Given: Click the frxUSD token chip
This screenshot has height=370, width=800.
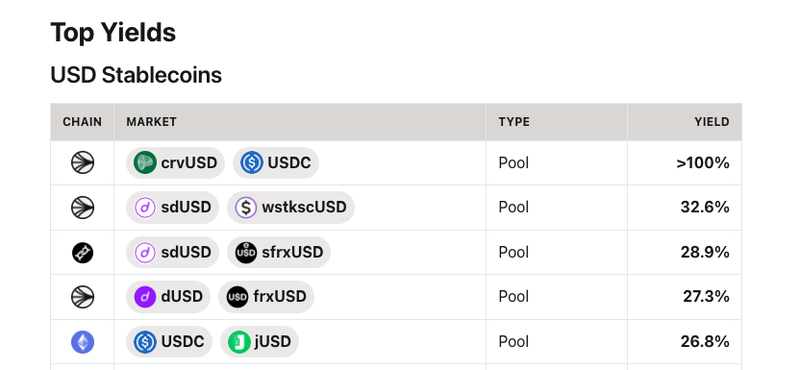Looking at the screenshot, I should click(266, 297).
